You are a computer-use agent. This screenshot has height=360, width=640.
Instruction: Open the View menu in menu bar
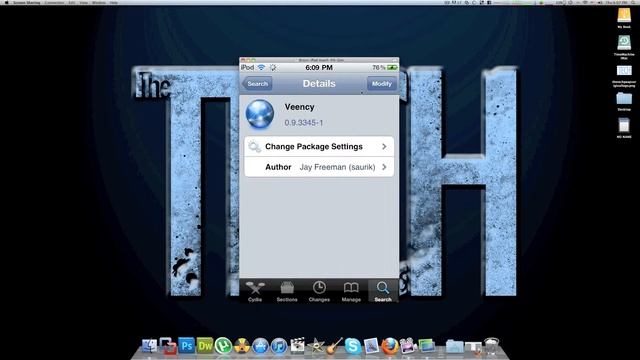coord(84,2)
